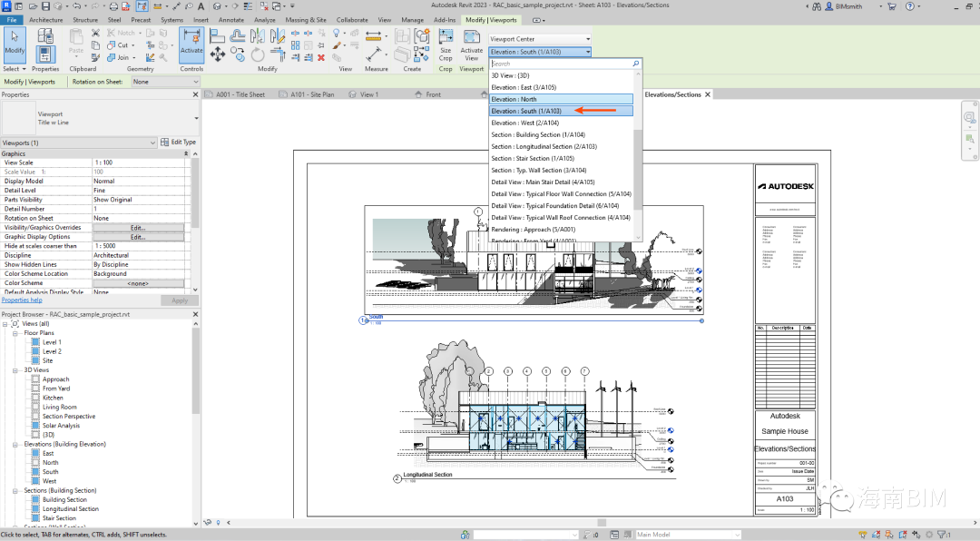Image resolution: width=980 pixels, height=541 pixels.
Task: Click the Join geometry tool
Action: [x=118, y=57]
